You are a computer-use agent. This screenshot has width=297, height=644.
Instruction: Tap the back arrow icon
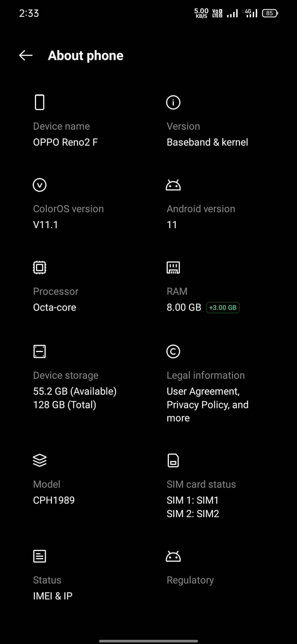26,56
